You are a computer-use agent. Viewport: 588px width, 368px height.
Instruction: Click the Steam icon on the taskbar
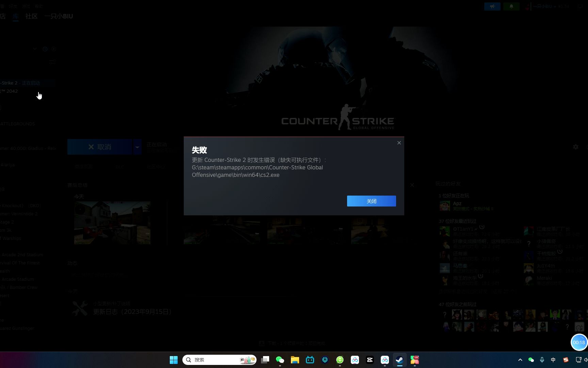tap(399, 360)
